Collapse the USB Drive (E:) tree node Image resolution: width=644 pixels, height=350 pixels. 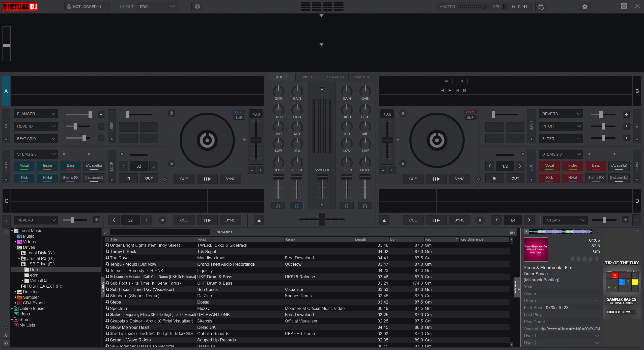(19, 264)
